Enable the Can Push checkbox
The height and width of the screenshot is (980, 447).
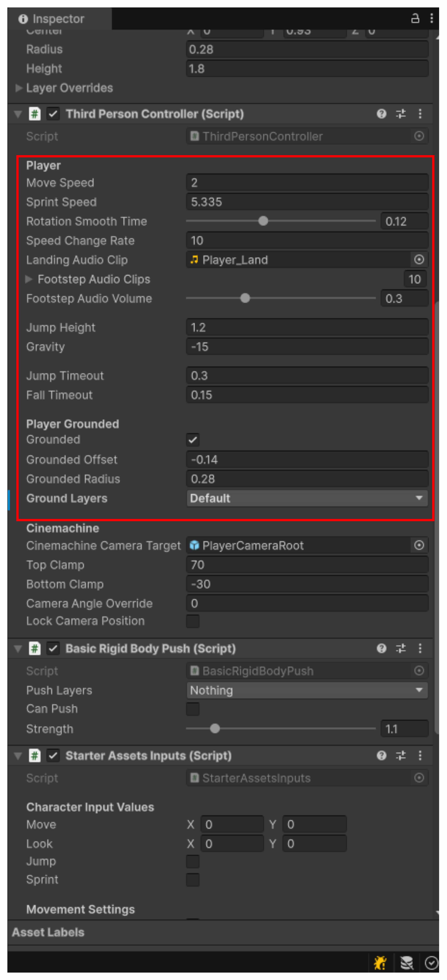193,709
